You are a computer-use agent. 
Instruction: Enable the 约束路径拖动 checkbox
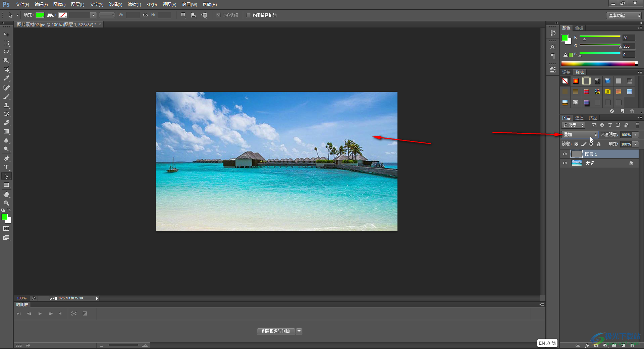click(249, 15)
